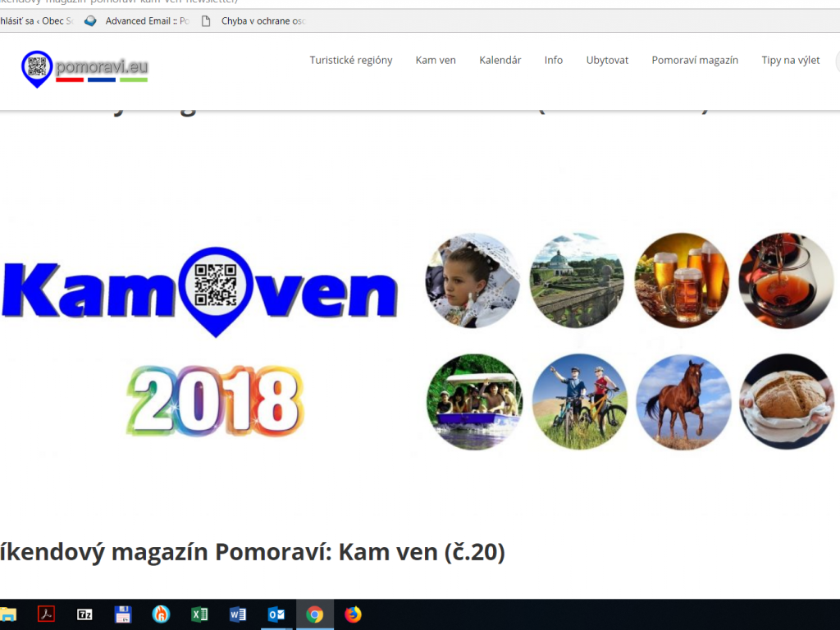The width and height of the screenshot is (840, 630).
Task: Launch Firefox from the taskbar
Action: point(353,614)
